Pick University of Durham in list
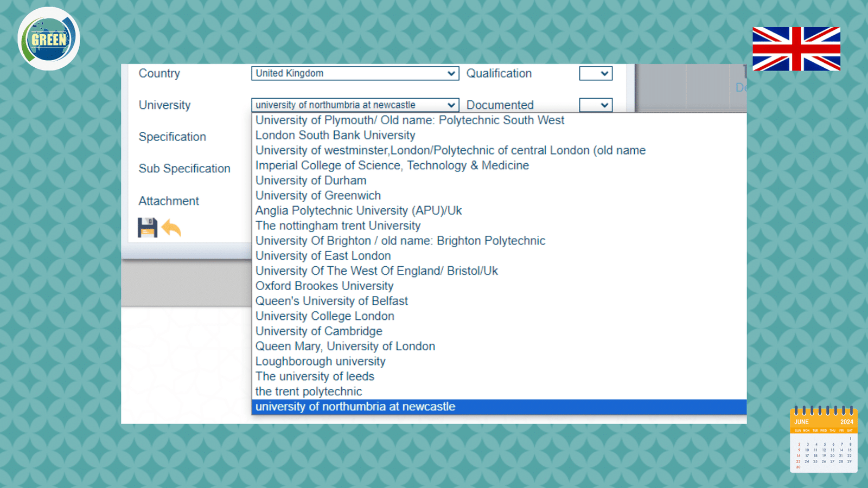This screenshot has width=868, height=488. 311,181
